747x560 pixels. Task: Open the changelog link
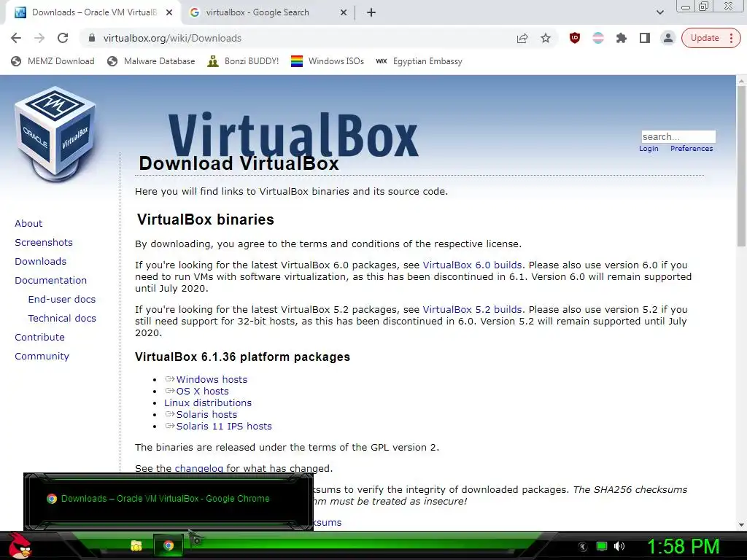pos(198,469)
